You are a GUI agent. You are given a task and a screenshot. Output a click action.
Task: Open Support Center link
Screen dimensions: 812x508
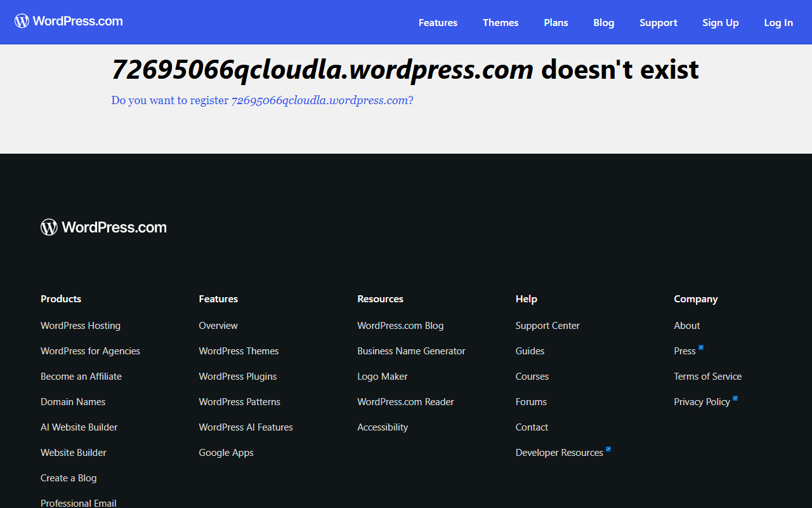pos(547,326)
